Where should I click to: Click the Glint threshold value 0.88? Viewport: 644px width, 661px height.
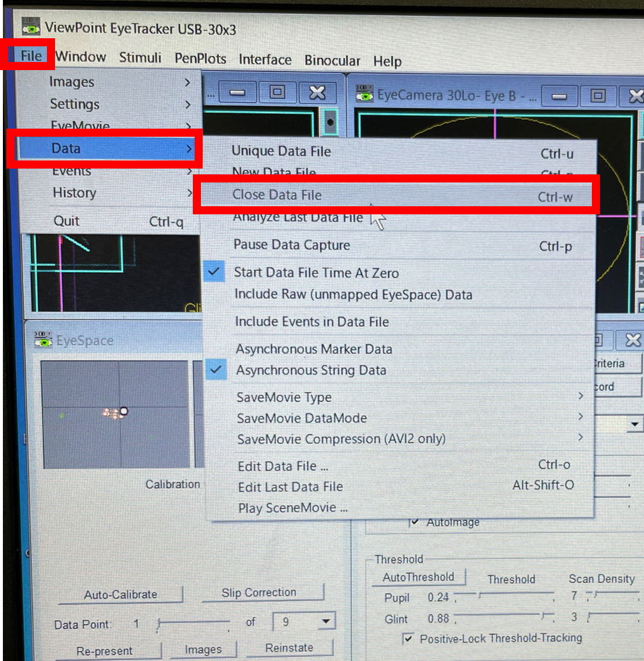[438, 619]
